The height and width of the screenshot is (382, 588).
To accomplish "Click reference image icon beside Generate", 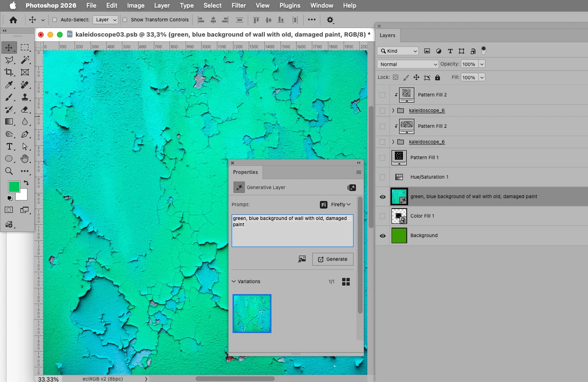I will point(302,259).
